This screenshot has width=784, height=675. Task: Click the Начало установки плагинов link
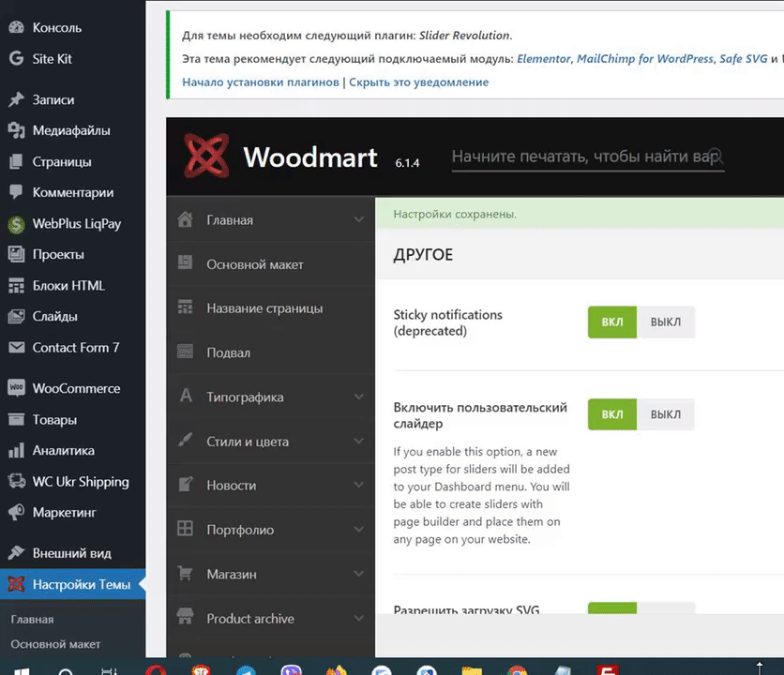tap(261, 82)
